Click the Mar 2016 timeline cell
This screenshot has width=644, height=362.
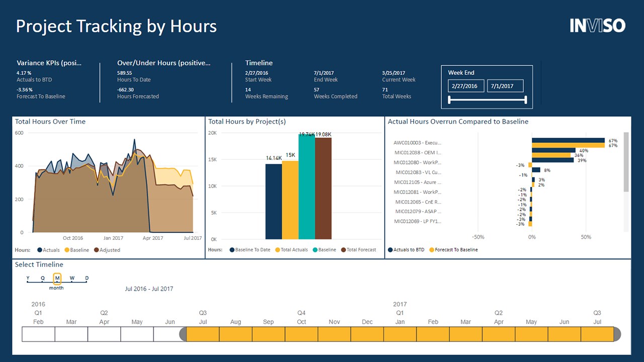(71, 334)
